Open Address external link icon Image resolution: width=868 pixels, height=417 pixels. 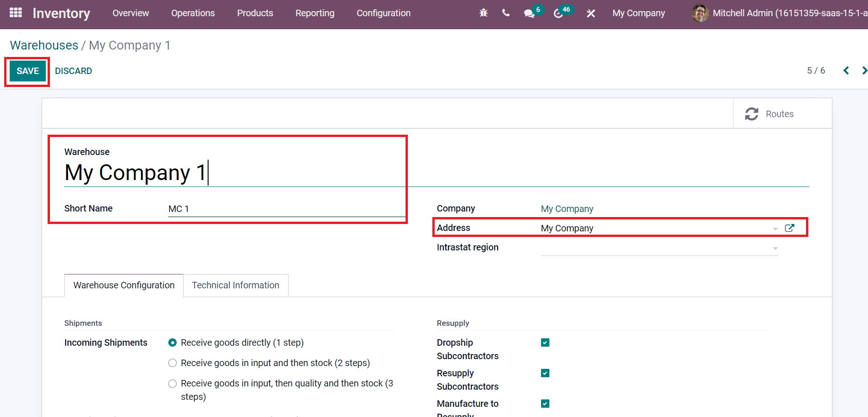click(789, 228)
